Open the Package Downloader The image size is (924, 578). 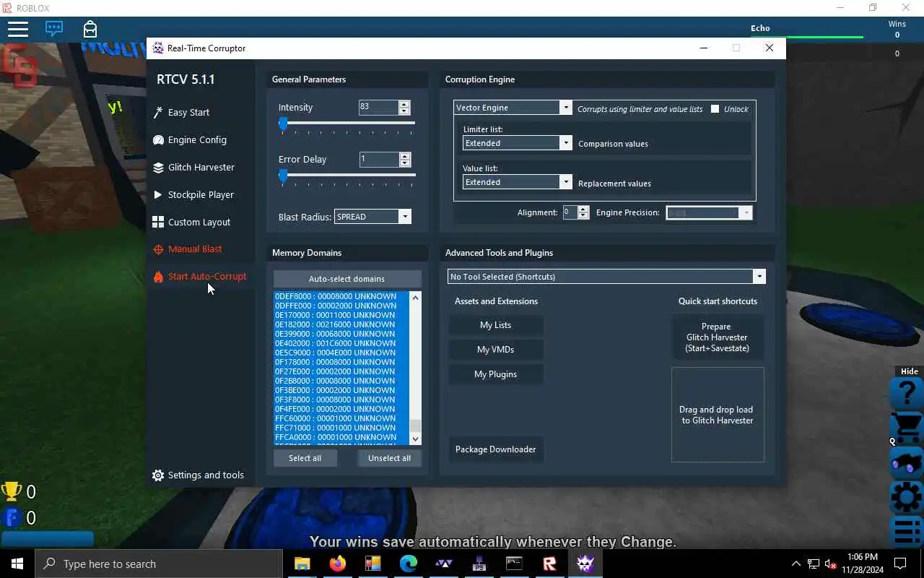click(x=496, y=449)
